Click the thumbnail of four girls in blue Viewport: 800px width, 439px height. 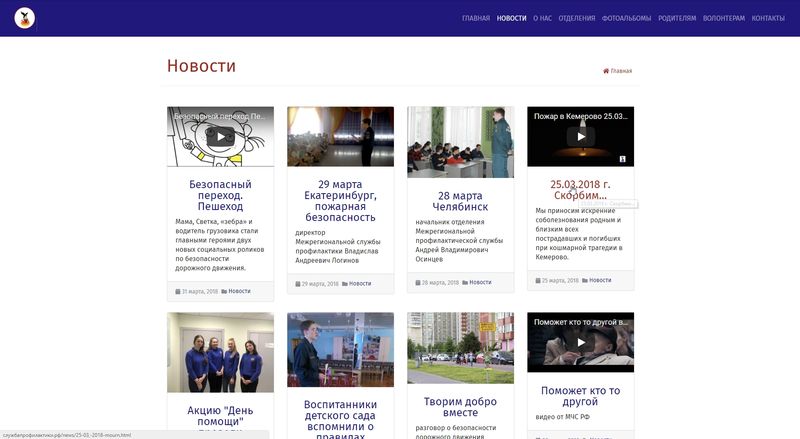[220, 352]
